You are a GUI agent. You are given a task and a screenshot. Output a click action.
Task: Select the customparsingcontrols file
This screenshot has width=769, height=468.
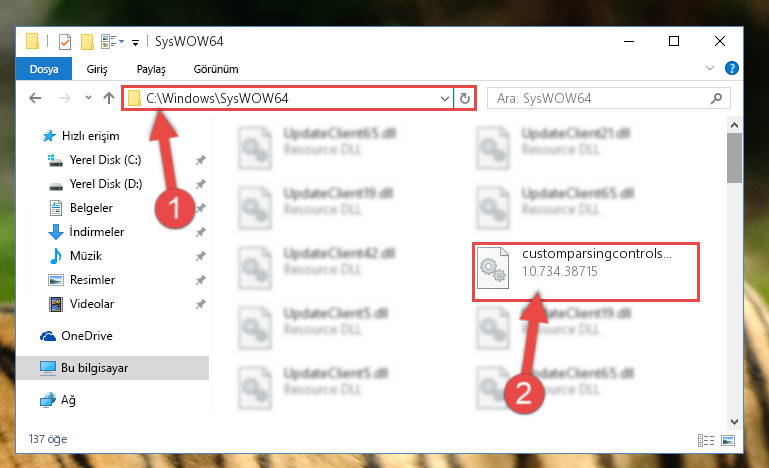click(x=586, y=271)
